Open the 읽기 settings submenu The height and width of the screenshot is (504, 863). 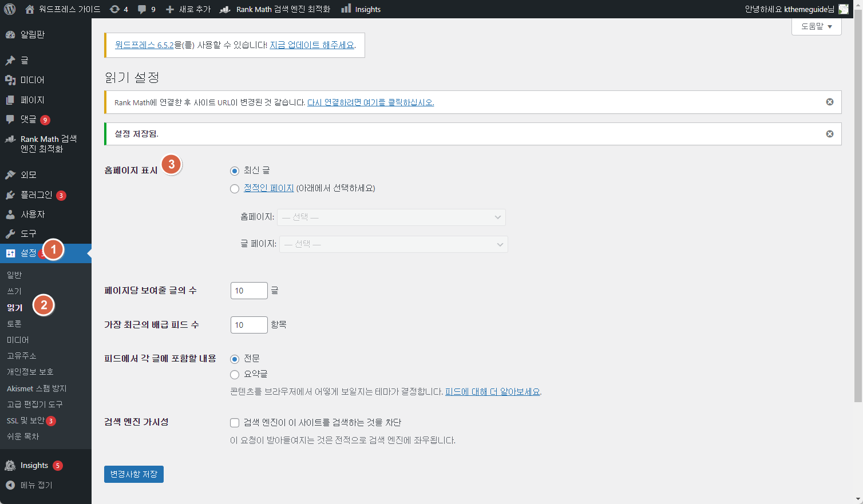[14, 308]
